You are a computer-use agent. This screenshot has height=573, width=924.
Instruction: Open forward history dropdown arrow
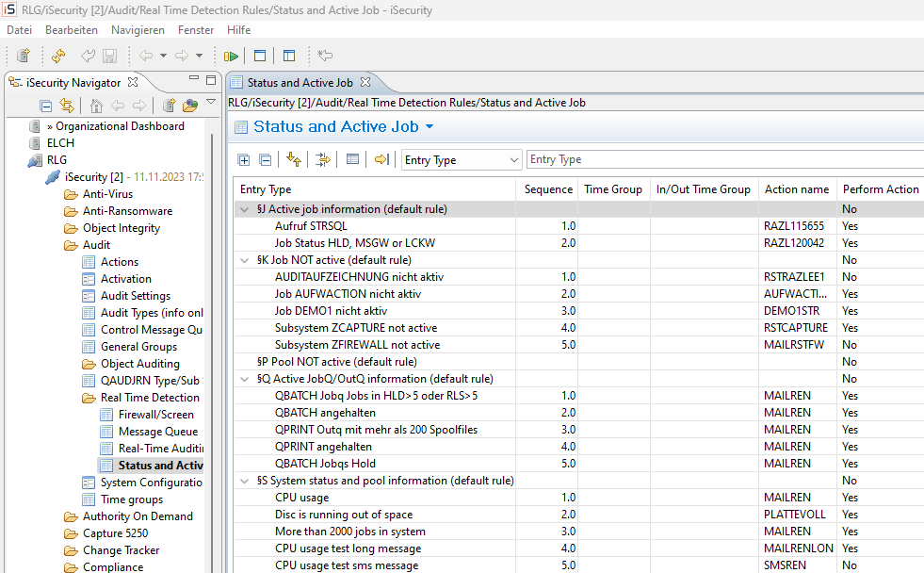tap(199, 56)
